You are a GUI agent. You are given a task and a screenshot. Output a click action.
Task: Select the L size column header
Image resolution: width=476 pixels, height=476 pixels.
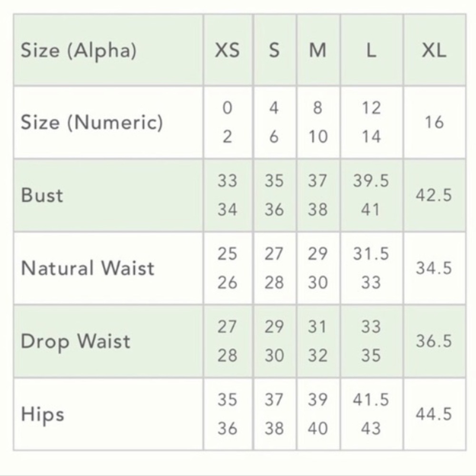click(372, 50)
